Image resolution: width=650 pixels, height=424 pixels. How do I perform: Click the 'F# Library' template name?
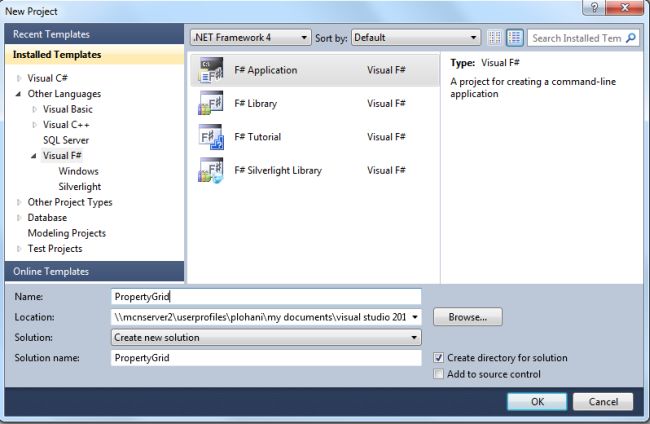tap(255, 103)
